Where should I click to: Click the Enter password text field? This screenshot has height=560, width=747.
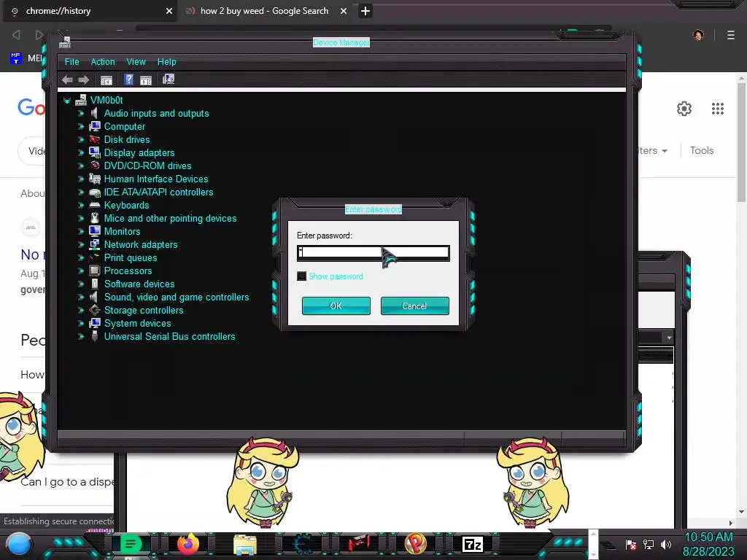373,253
